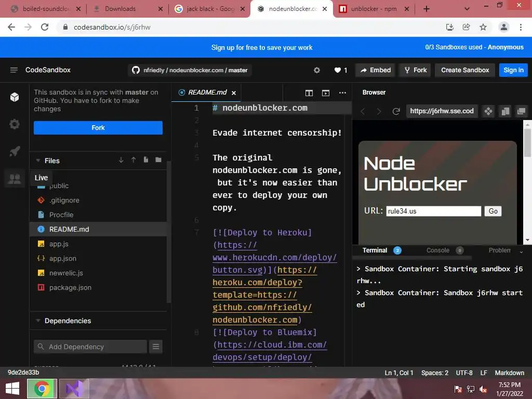Image resolution: width=532 pixels, height=399 pixels.
Task: Create a new folder via Files header icon
Action: click(x=158, y=160)
